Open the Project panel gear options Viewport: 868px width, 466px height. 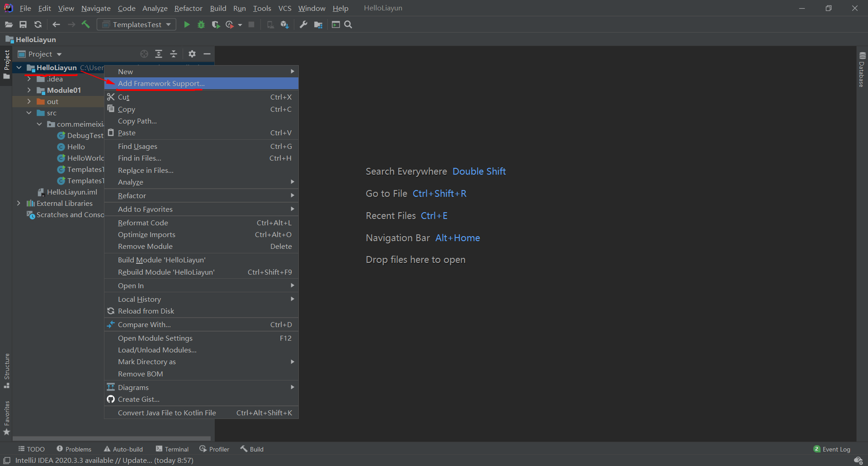192,54
